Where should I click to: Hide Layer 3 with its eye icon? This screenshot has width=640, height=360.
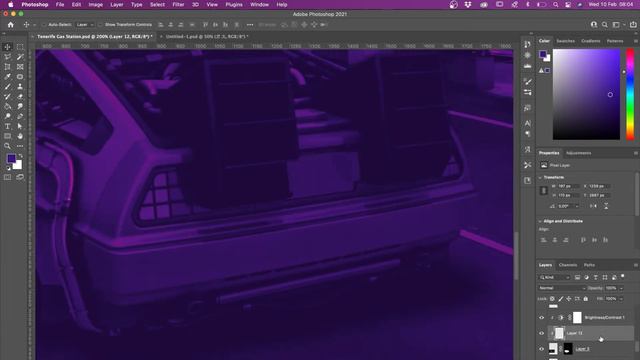542,349
